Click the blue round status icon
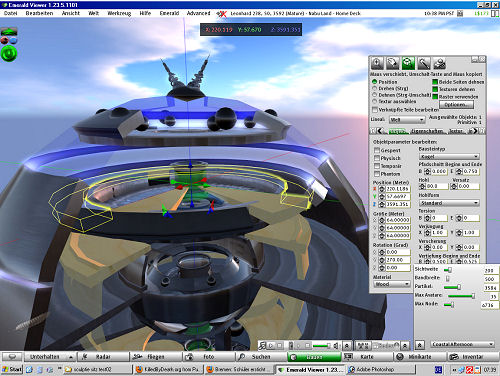This screenshot has height=376, width=500. pos(13,41)
